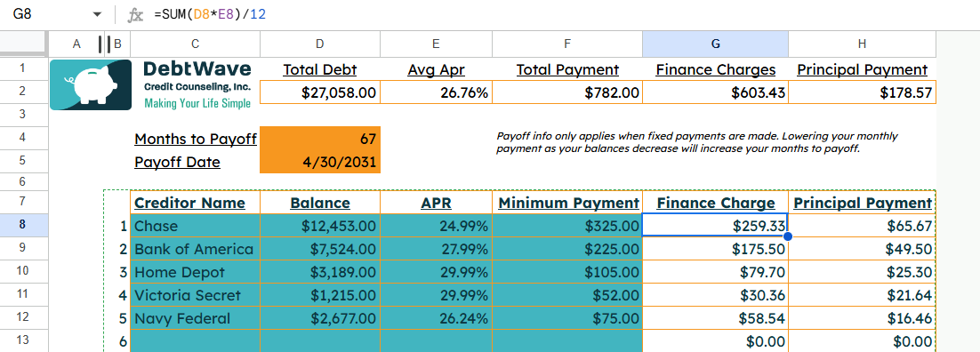Click Bank of America finance charge $175.50
Viewport: 980px width, 352px height.
tap(715, 249)
